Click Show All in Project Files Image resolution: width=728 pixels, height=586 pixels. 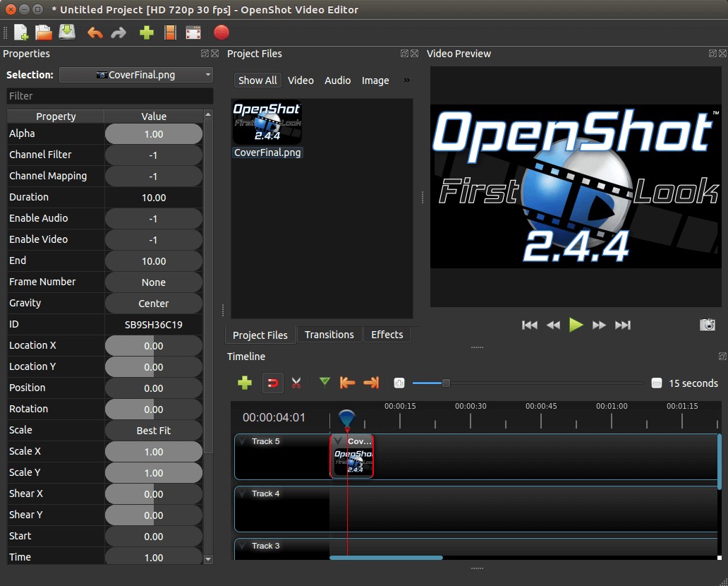257,80
